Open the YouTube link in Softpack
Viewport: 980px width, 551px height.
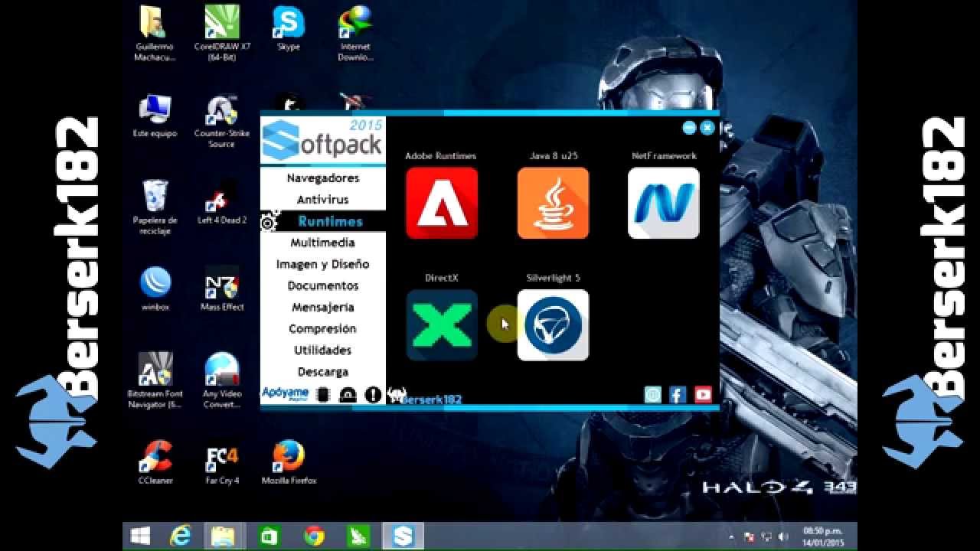coord(703,394)
